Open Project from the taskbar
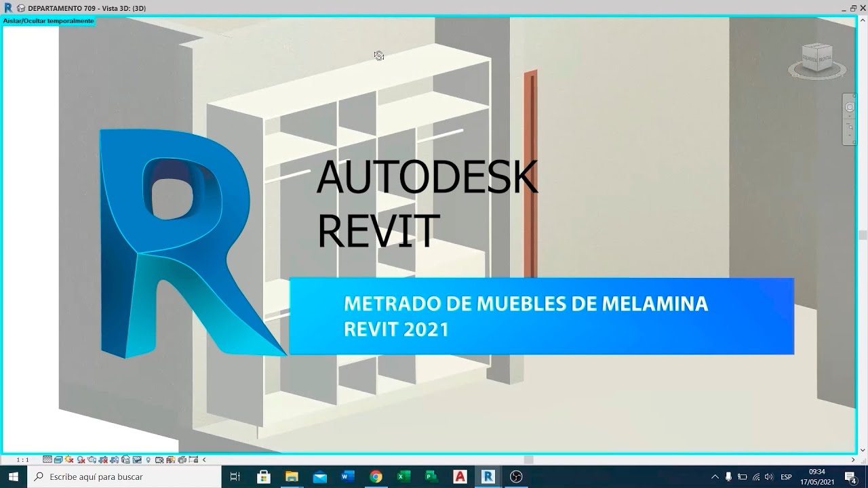The width and height of the screenshot is (868, 488). [x=431, y=476]
